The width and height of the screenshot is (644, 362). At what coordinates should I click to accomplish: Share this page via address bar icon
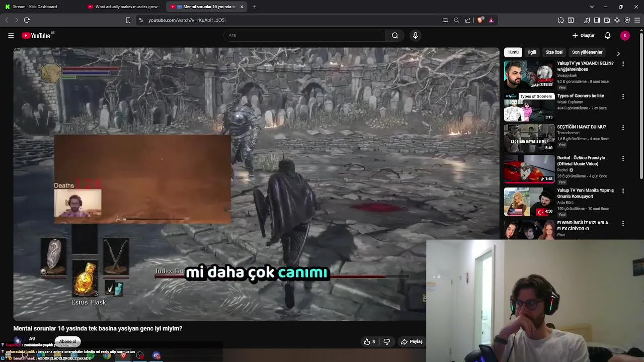coord(467,20)
